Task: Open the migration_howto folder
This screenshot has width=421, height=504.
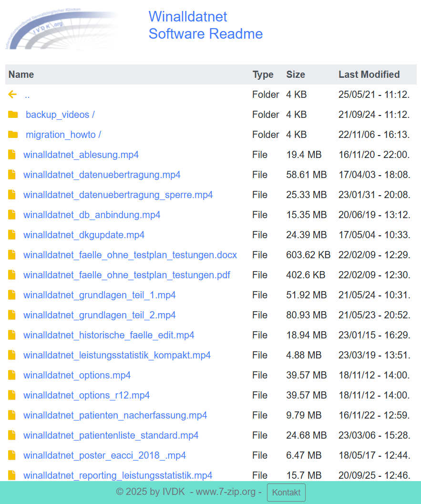Action: coord(63,135)
